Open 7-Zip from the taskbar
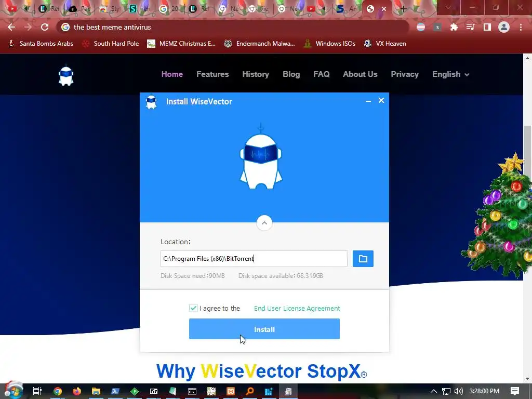The height and width of the screenshot is (399, 532). (x=154, y=391)
